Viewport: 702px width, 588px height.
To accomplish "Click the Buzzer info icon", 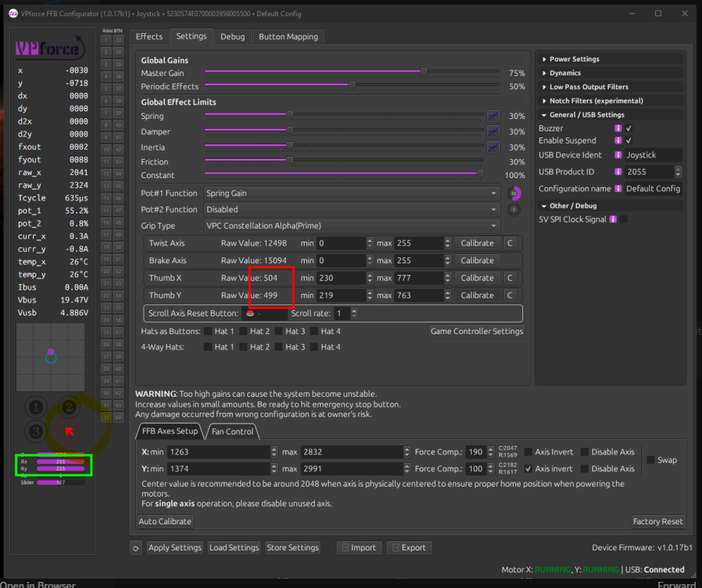I will (x=618, y=128).
